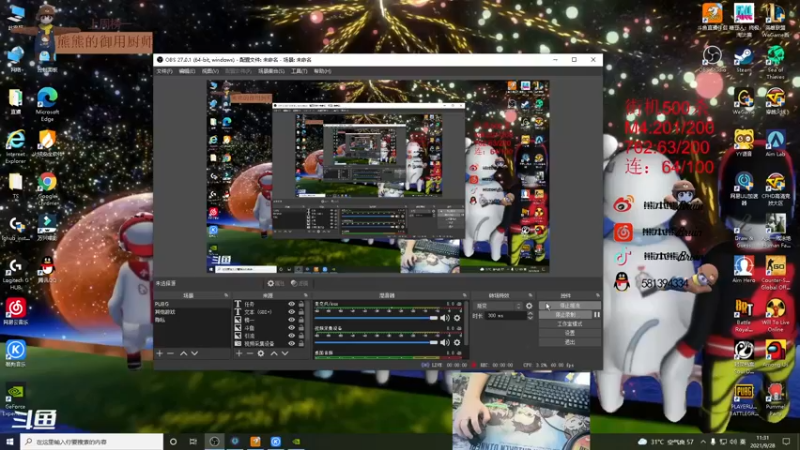The width and height of the screenshot is (800, 450).
Task: Toggle the lock on the 任务 source
Action: (x=301, y=304)
